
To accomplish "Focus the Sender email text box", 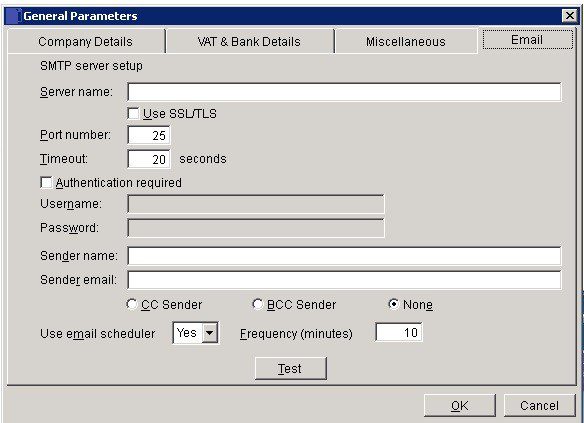I will pyautogui.click(x=344, y=280).
